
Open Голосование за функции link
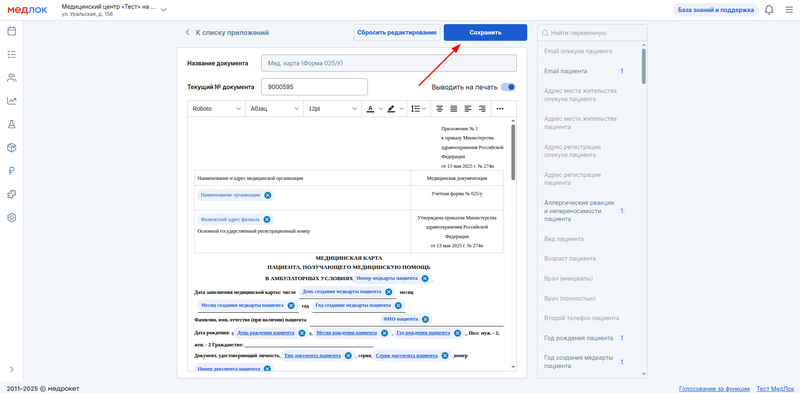(714, 388)
